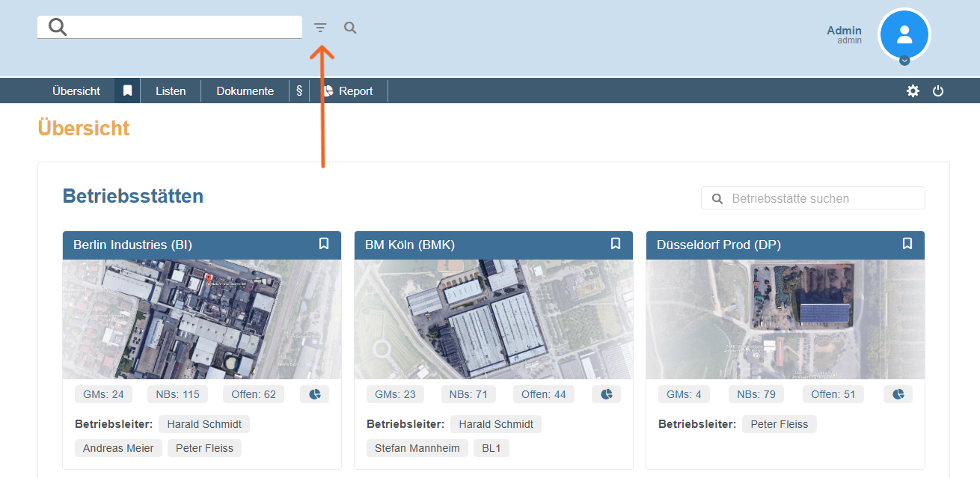Expand the admin user dropdown arrow

coord(904,61)
